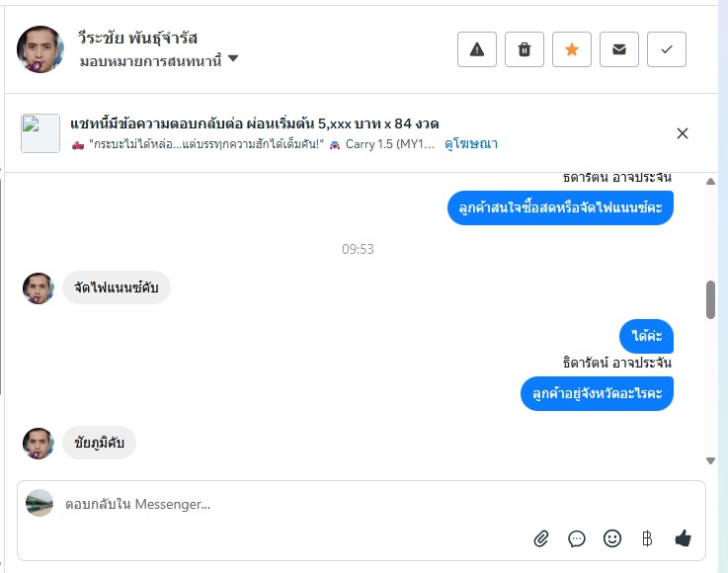This screenshot has height=573, width=728.
Task: Click contact name วีระชัย พันธุ์จำรัส
Action: tap(138, 38)
